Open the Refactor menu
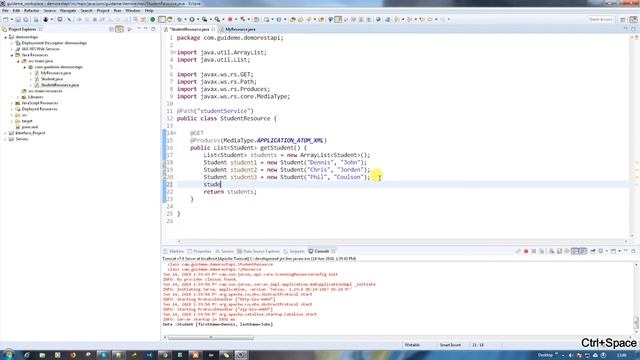The height and width of the screenshot is (360, 640). click(31, 11)
